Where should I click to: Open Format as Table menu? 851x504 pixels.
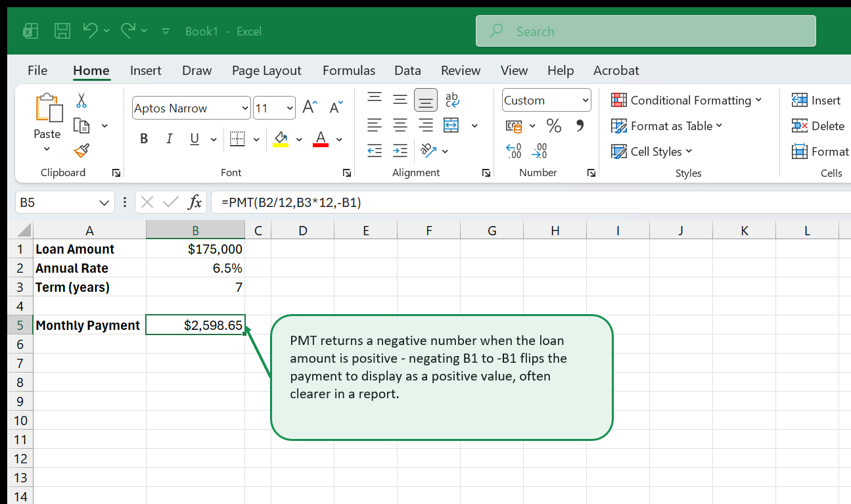pos(667,126)
